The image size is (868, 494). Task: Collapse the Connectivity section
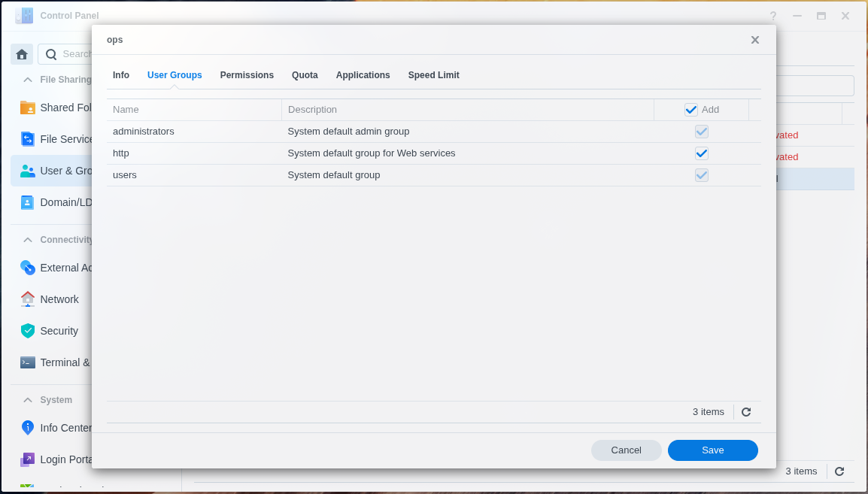pos(27,240)
